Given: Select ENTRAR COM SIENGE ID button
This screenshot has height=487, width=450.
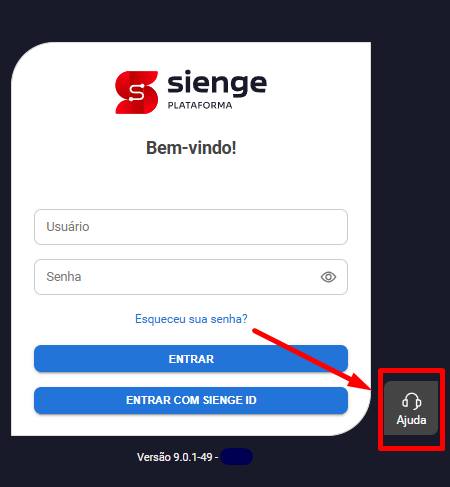Looking at the screenshot, I should coord(191,400).
